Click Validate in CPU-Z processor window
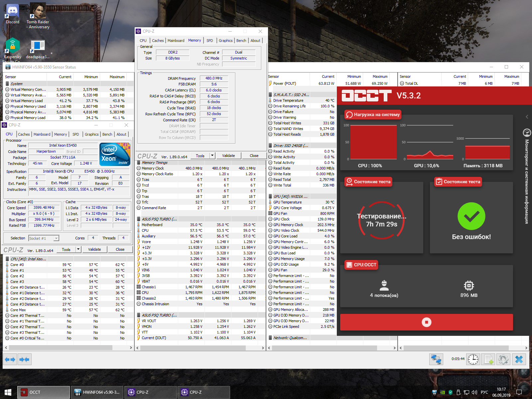The image size is (532, 399). [94, 249]
